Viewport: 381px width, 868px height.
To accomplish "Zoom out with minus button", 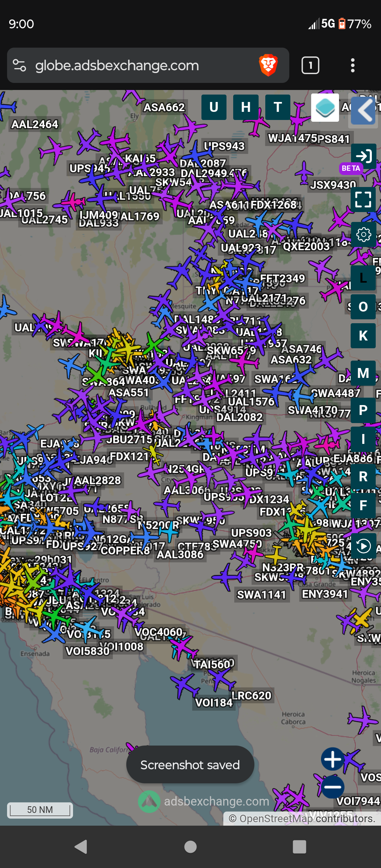I will [333, 787].
